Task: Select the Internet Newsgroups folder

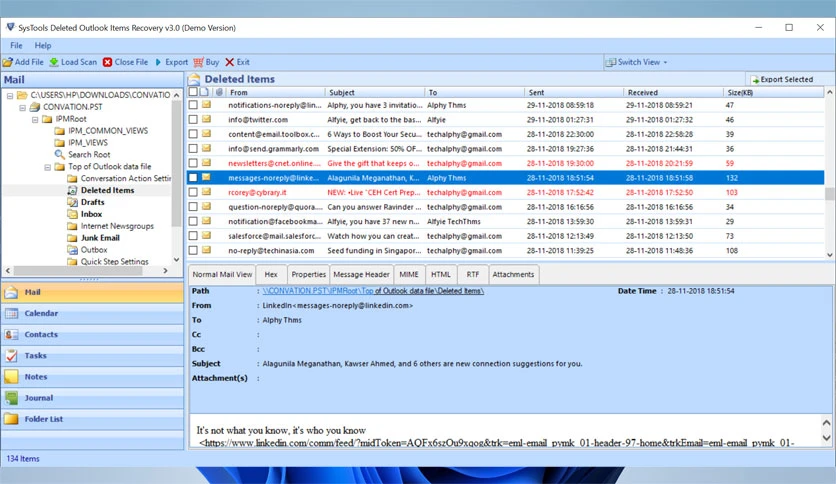Action: [117, 226]
